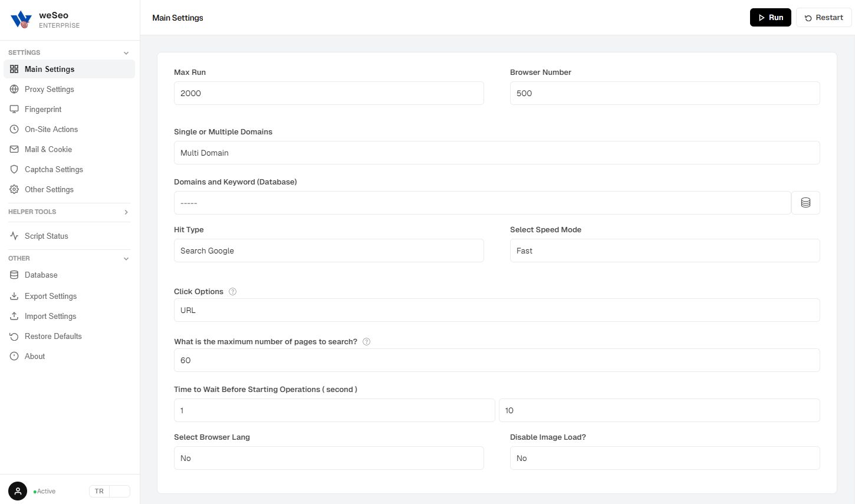
Task: Click the weSeo logo icon
Action: (21, 19)
